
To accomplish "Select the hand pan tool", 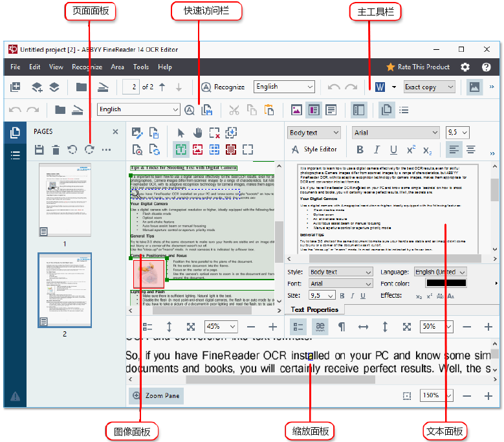I will point(197,132).
